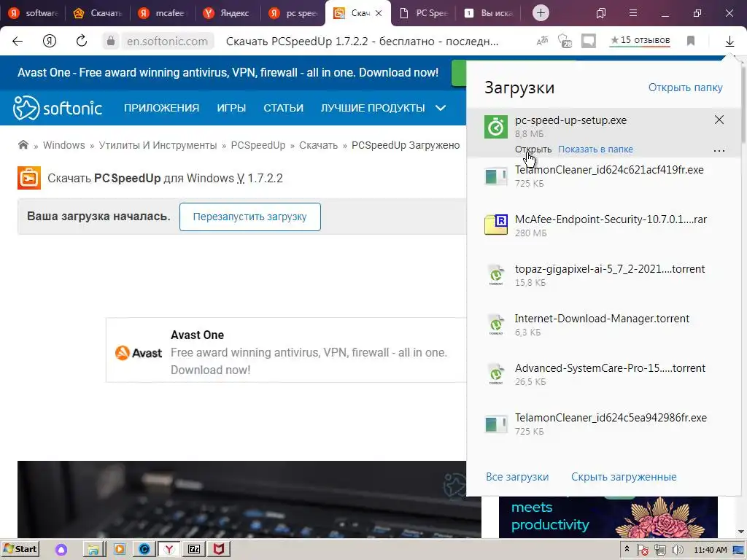Click the 'meets productivity' ad image
This screenshot has width=747, height=560.
608,517
